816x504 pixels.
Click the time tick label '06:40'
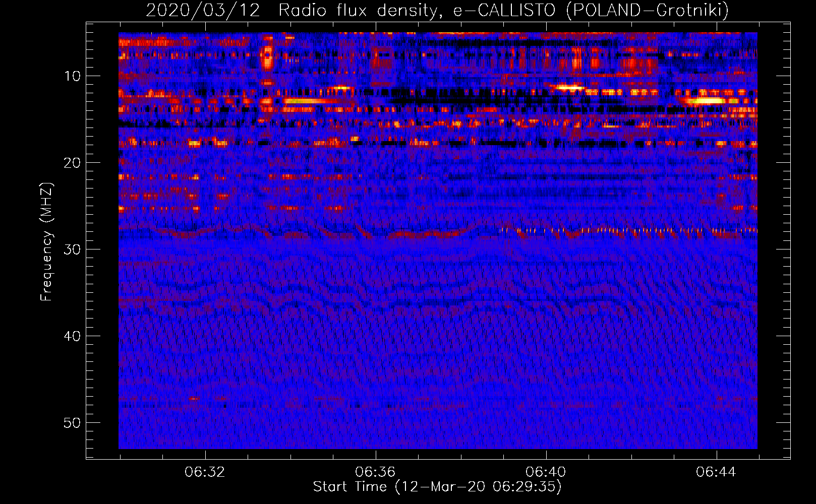(546, 472)
